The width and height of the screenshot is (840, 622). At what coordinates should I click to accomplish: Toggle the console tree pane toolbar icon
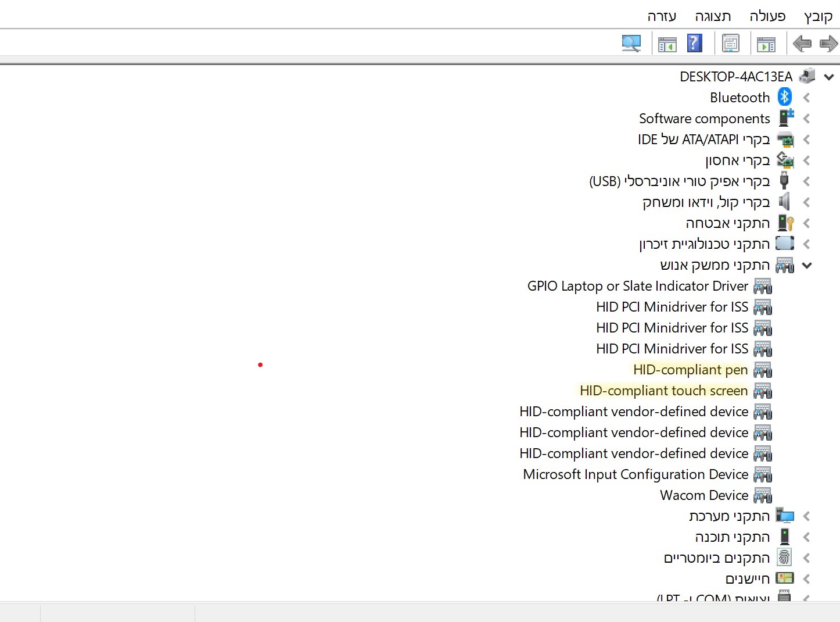tap(766, 44)
